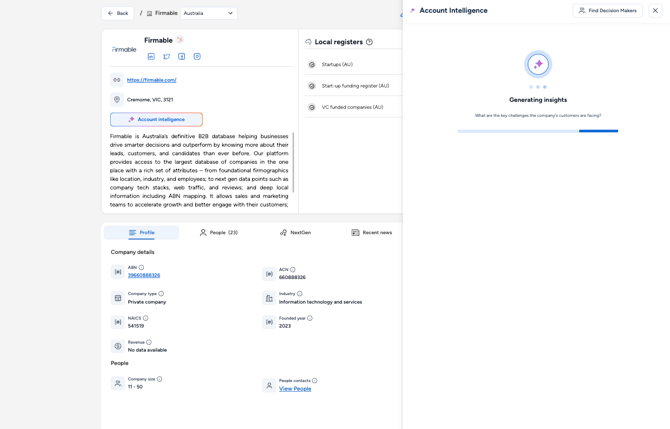Click the help icon beside Local registers

(x=369, y=42)
